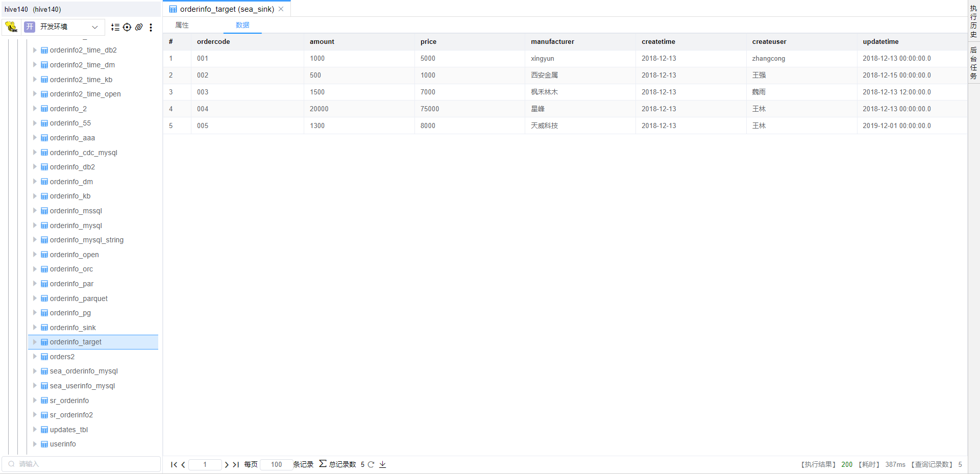Download the table data using download icon

[383, 464]
